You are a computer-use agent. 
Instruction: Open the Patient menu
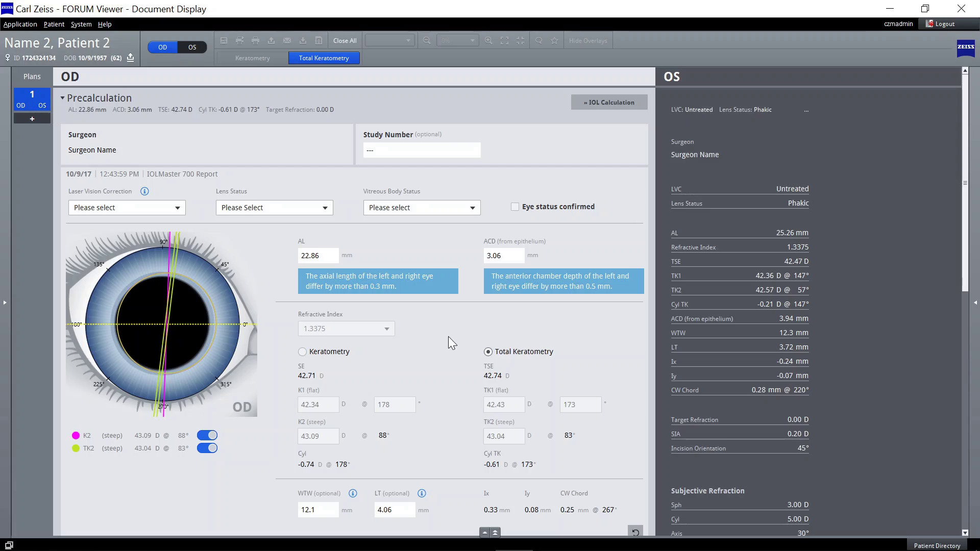click(54, 24)
